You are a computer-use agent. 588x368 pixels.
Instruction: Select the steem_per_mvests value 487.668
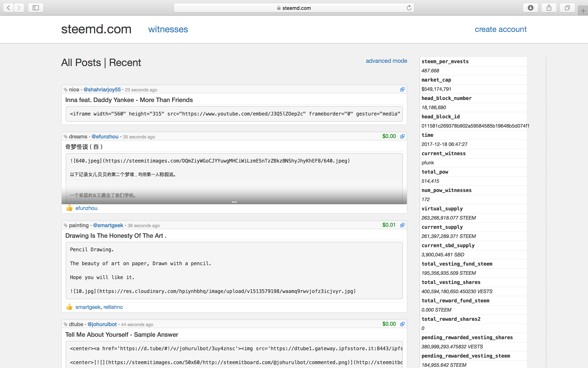pyautogui.click(x=430, y=71)
